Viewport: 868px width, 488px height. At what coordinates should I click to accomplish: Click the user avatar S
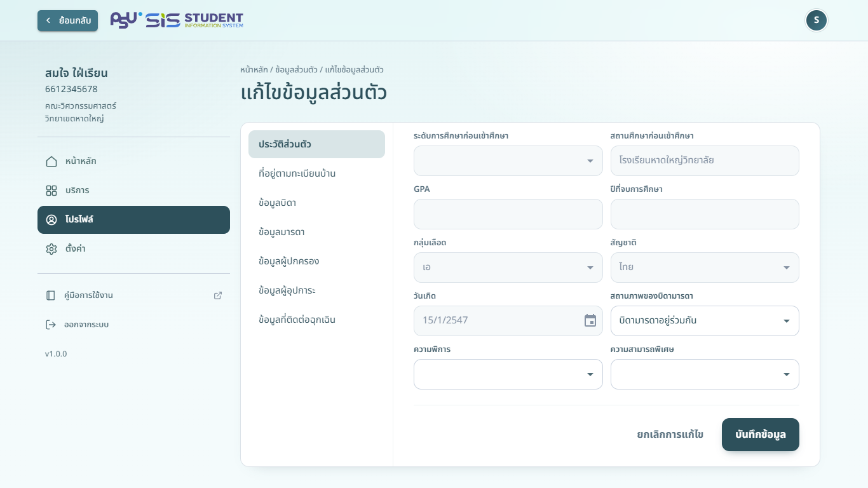tap(817, 20)
